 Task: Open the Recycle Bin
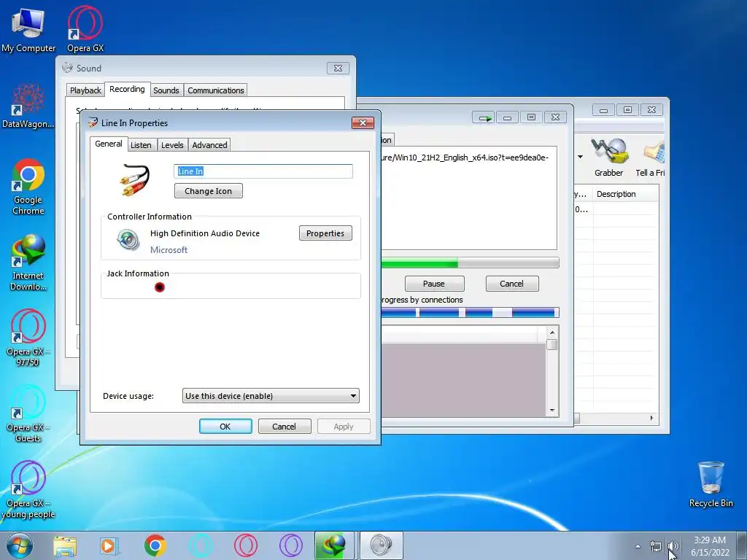[711, 484]
